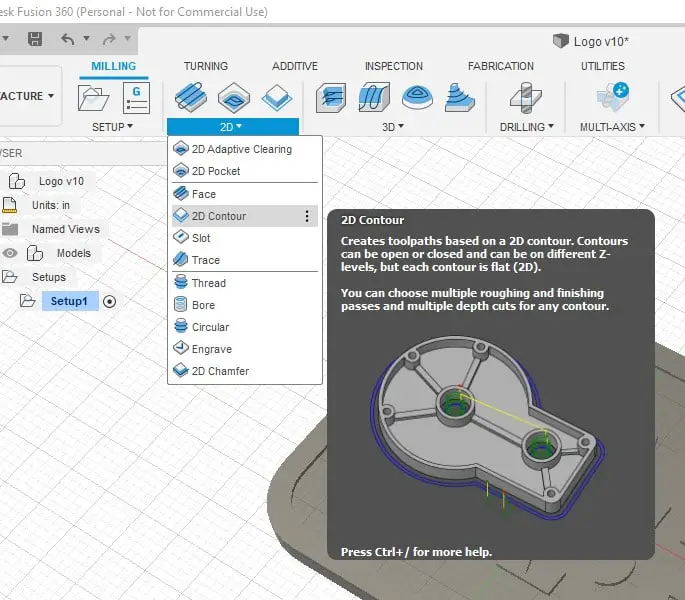
Task: Click the Redo arrow icon
Action: point(109,39)
